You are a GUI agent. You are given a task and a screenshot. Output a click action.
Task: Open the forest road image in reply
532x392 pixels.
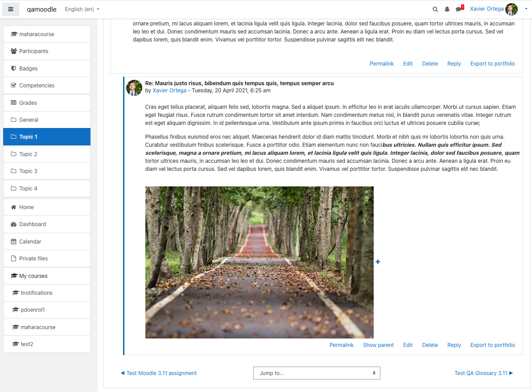coord(259,262)
